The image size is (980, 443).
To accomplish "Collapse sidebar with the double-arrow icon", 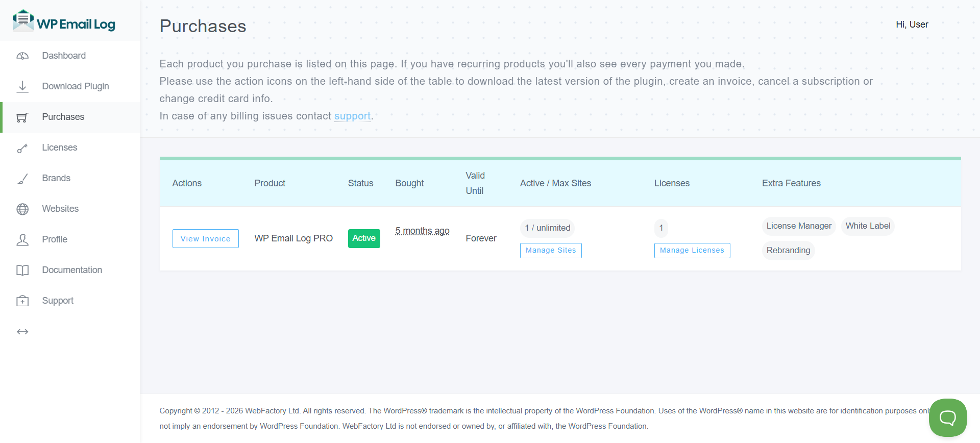I will click(x=22, y=332).
